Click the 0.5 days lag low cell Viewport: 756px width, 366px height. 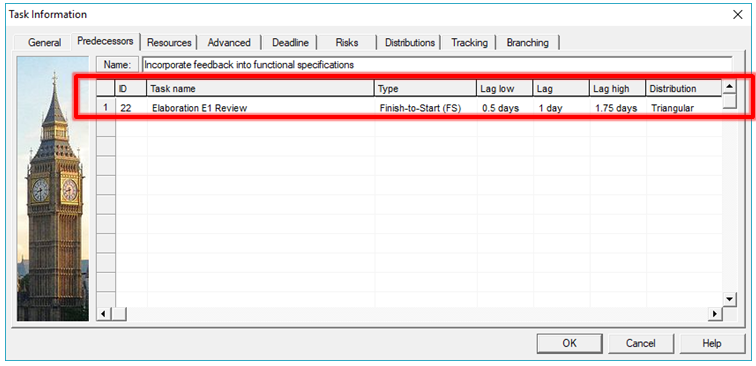(x=505, y=108)
